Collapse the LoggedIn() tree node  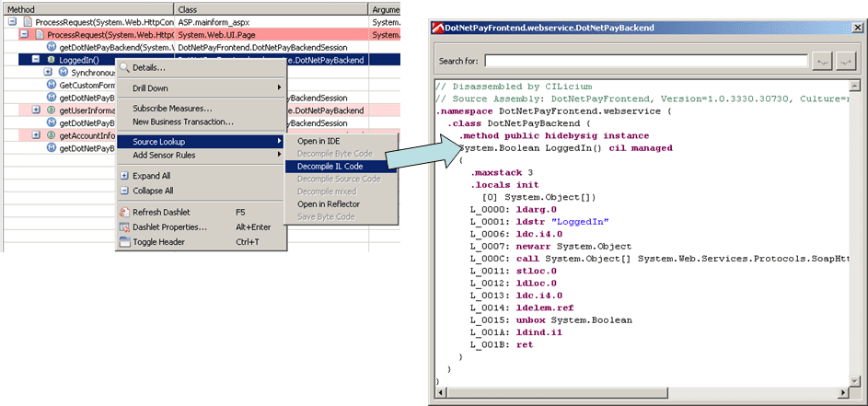[x=36, y=59]
